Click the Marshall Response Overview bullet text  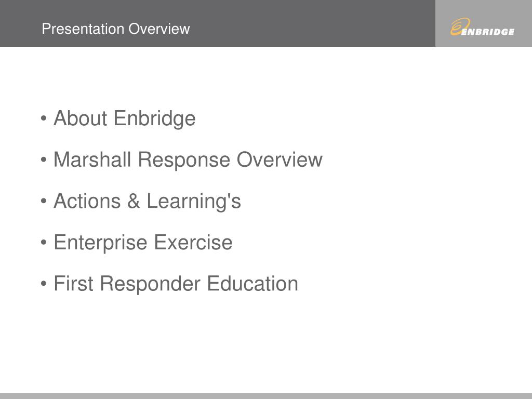[188, 159]
